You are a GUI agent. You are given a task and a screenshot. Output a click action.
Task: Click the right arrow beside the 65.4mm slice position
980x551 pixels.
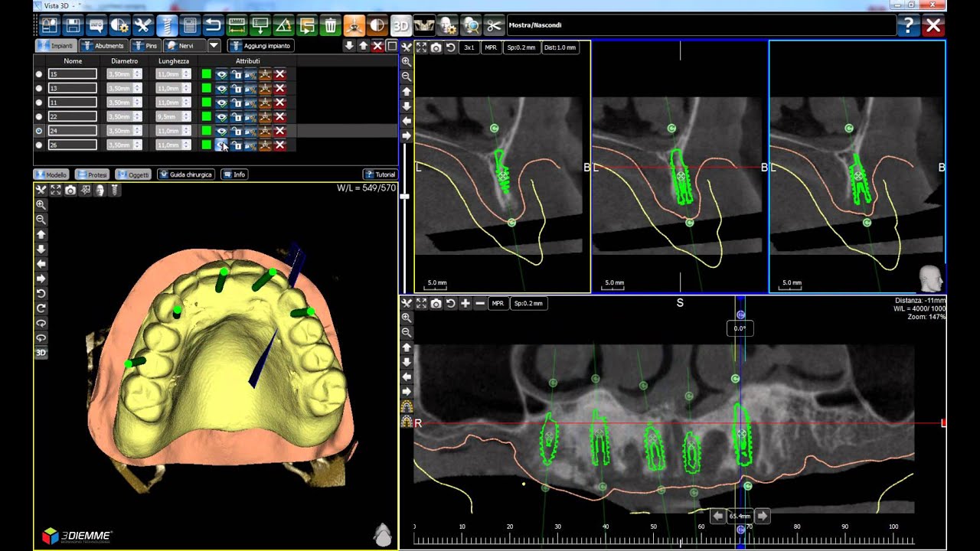click(x=762, y=516)
